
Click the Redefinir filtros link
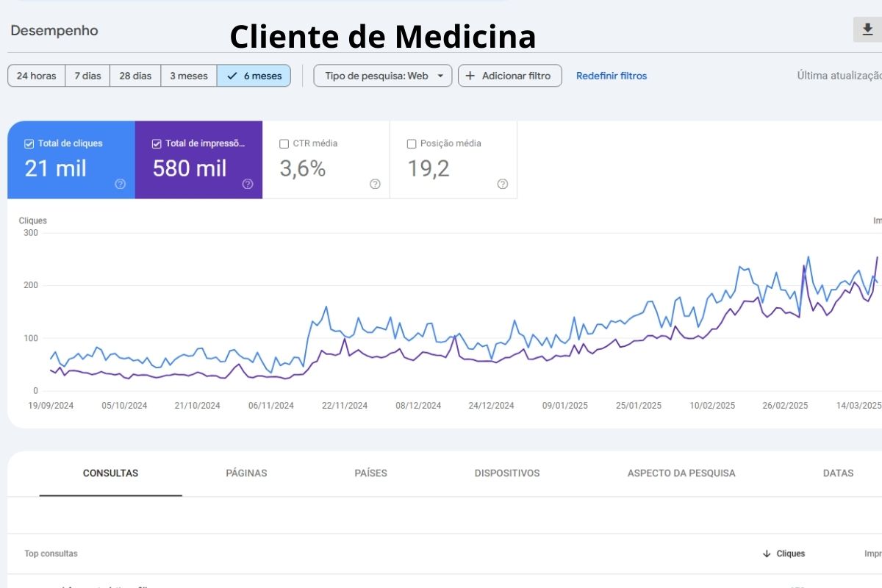(x=611, y=75)
